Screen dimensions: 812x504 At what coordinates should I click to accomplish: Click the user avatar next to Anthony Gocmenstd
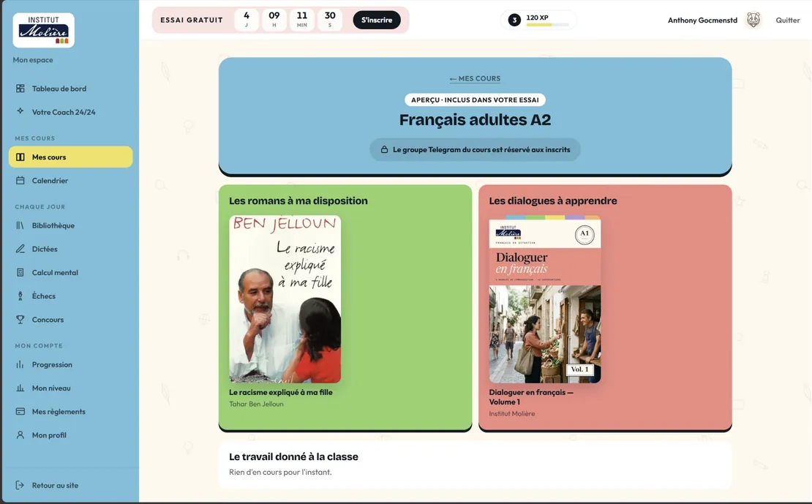[753, 20]
